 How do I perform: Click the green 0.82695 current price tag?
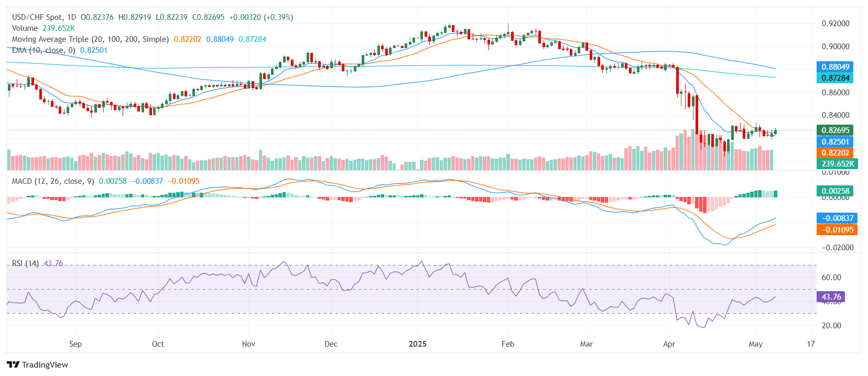coord(835,130)
